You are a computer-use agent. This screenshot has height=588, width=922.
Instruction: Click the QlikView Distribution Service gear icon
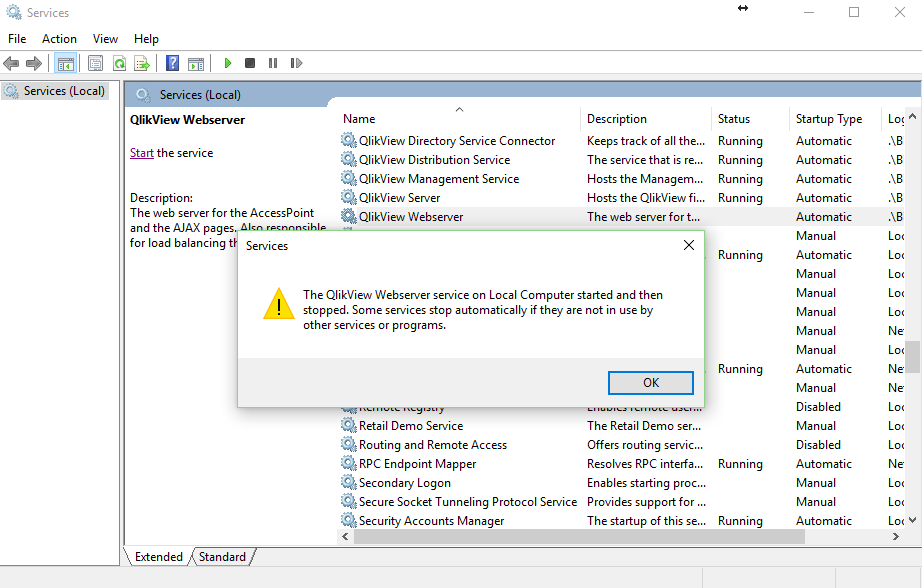[349, 159]
